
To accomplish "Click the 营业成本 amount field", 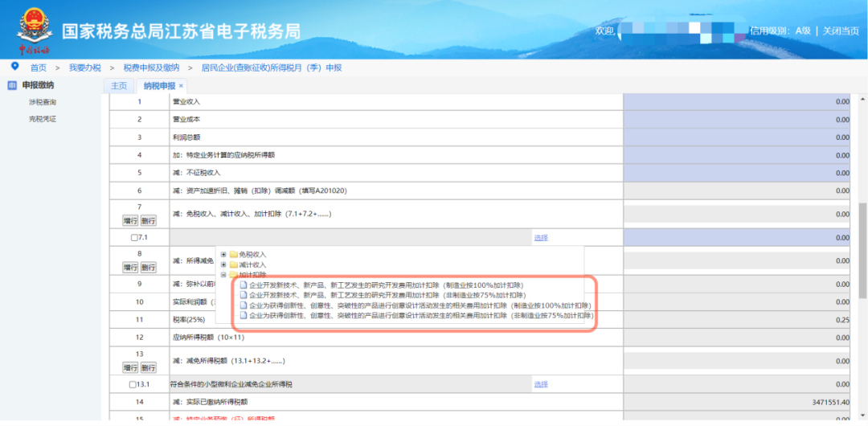I will (x=737, y=120).
